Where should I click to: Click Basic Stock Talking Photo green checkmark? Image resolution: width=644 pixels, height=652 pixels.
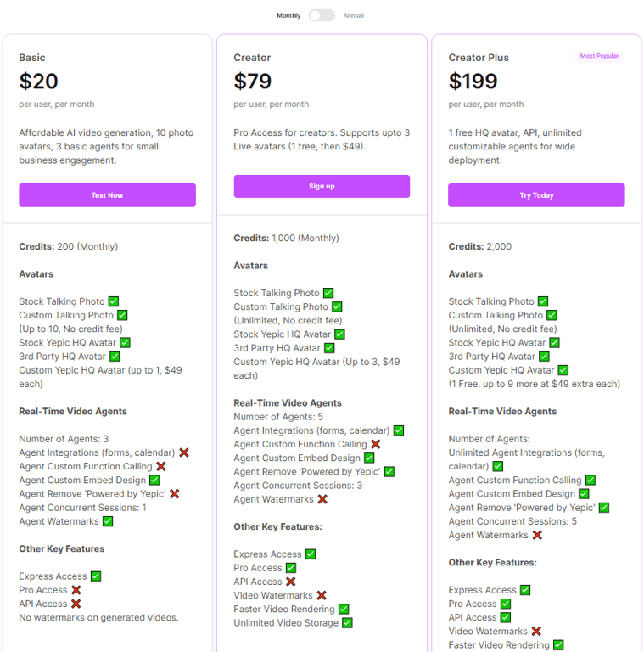(114, 301)
